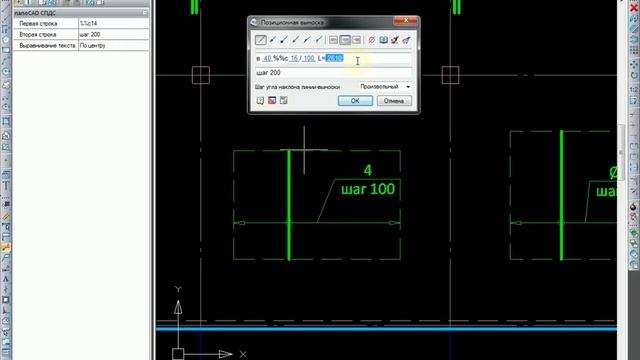Screen dimensions: 640x360
Task: Set callout text alignment to right
Action: pos(356,40)
